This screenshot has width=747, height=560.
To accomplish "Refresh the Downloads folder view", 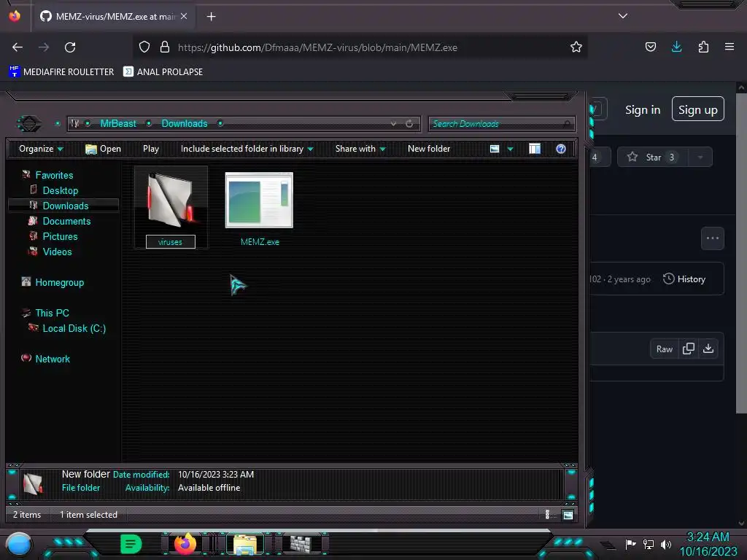I will [409, 124].
